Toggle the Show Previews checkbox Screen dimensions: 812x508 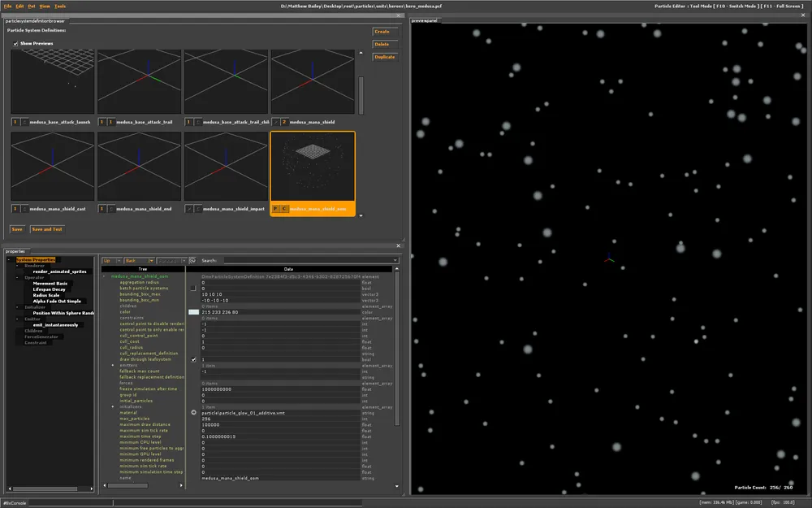(15, 43)
